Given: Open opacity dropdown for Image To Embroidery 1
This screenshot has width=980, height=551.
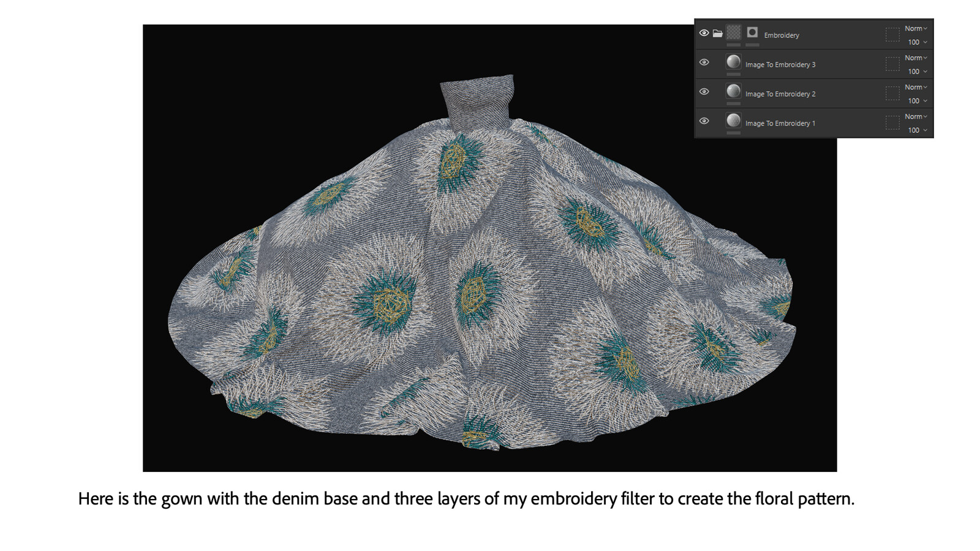Looking at the screenshot, I should (917, 130).
